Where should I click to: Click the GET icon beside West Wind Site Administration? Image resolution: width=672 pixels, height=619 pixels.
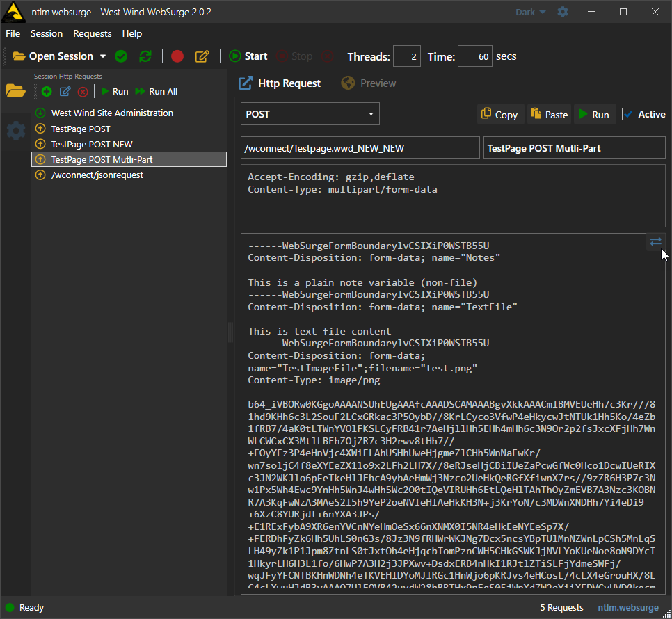click(40, 113)
